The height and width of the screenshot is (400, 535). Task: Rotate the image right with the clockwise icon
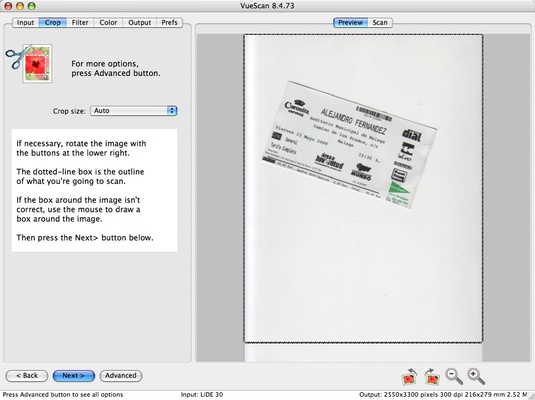432,376
